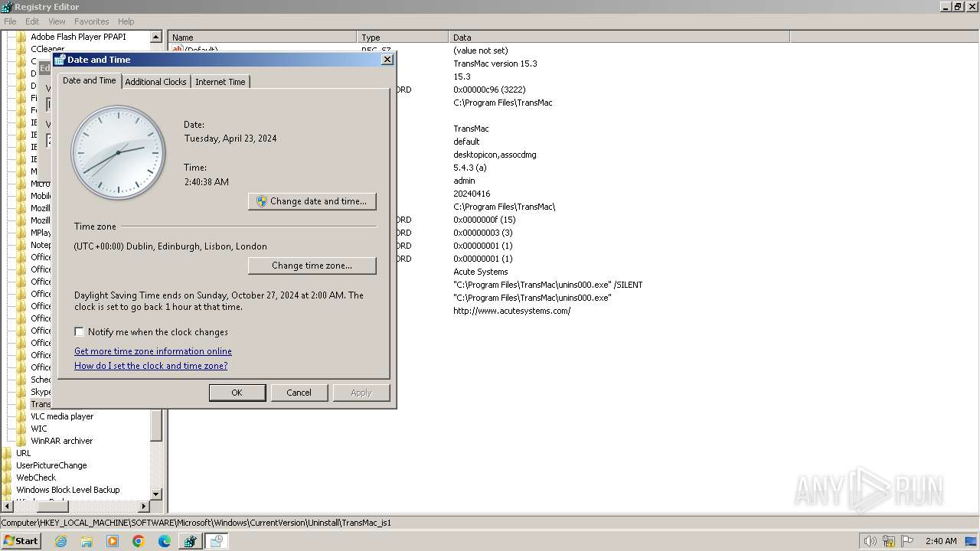Sort values by the Data column header
Image resolution: width=980 pixels, height=551 pixels.
click(619, 37)
